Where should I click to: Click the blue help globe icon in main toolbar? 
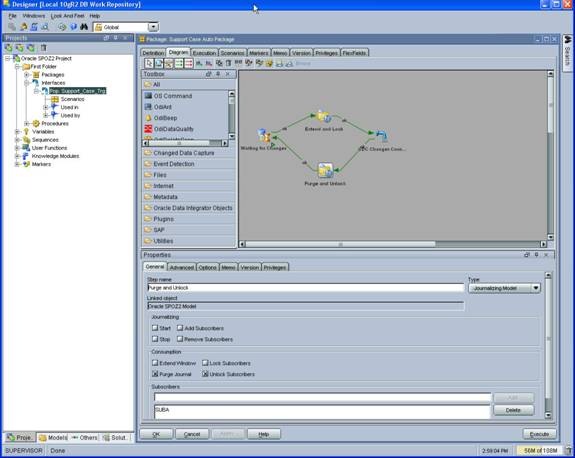[x=73, y=27]
